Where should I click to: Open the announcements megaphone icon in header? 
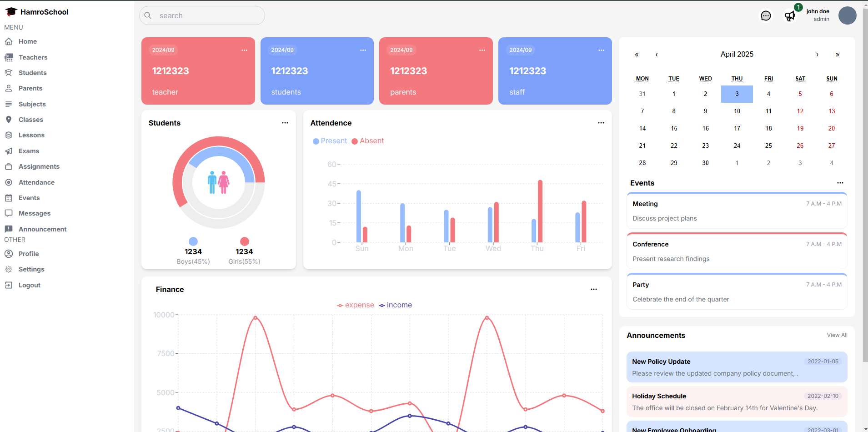(x=790, y=16)
